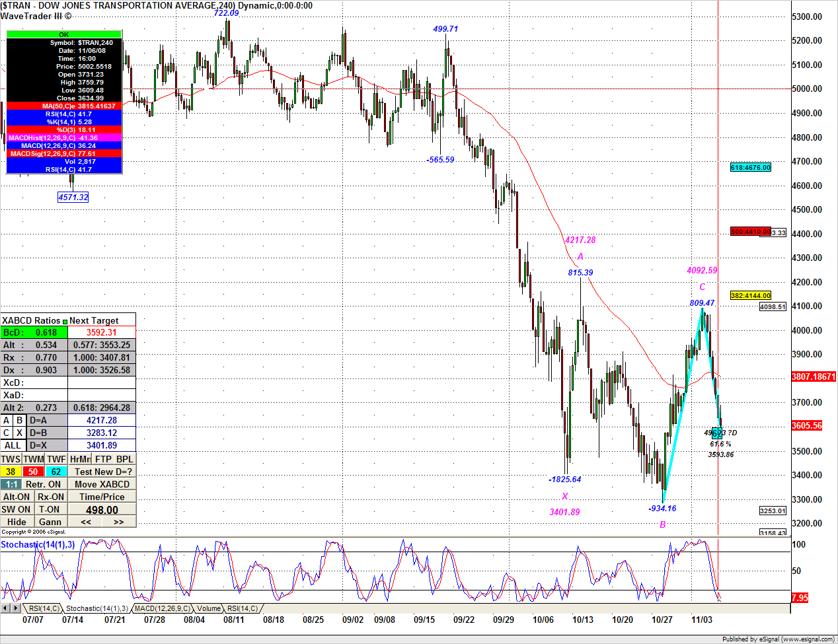Step forward with the >> button
The height and width of the screenshot is (644, 838).
coord(119,522)
